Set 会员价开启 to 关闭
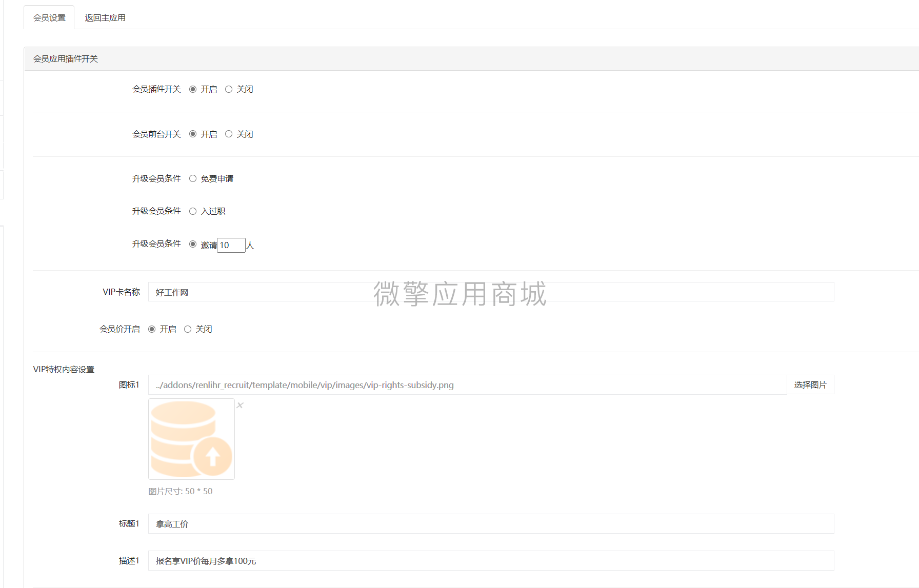The width and height of the screenshot is (919, 588). [x=188, y=329]
